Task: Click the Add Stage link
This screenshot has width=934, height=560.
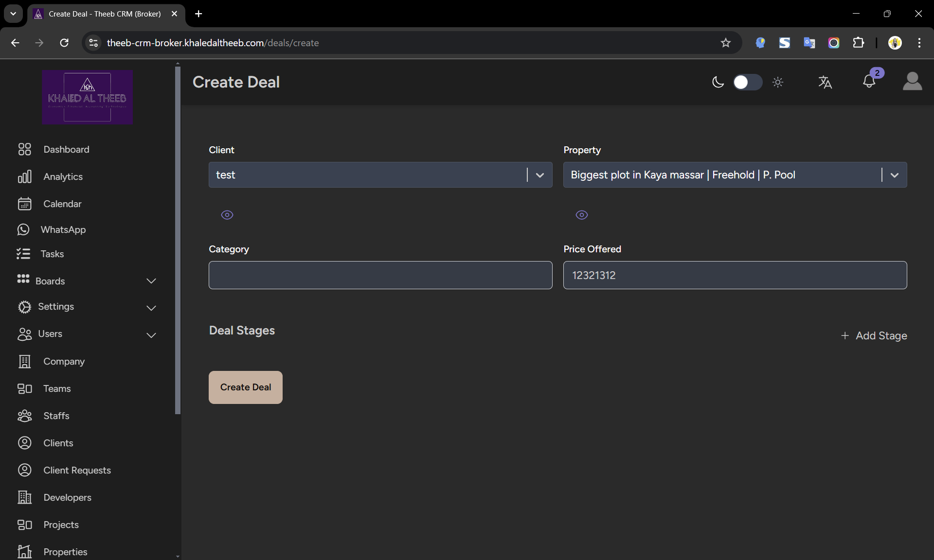Action: coord(874,335)
